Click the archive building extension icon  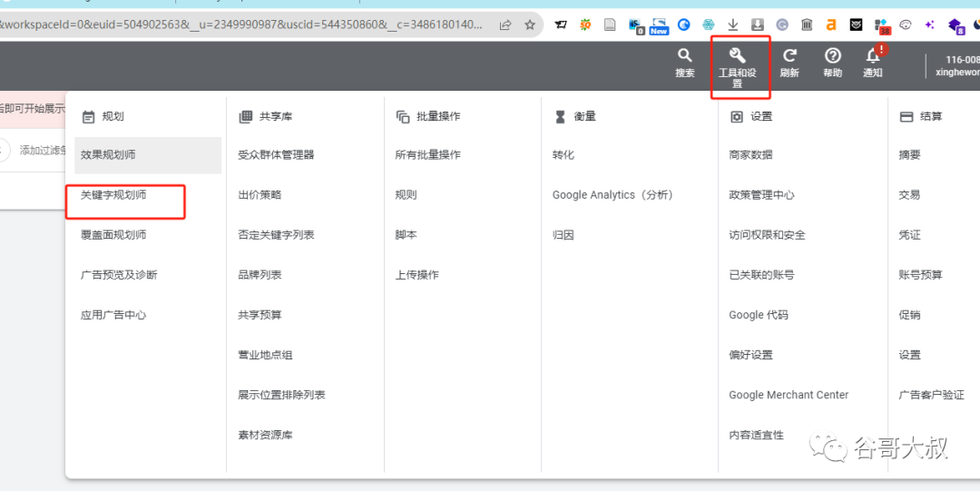(x=807, y=25)
